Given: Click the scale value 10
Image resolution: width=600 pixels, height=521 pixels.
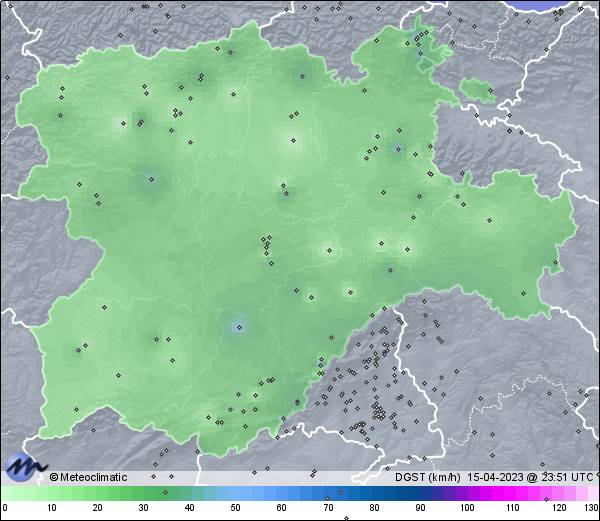Looking at the screenshot, I should click(52, 508).
